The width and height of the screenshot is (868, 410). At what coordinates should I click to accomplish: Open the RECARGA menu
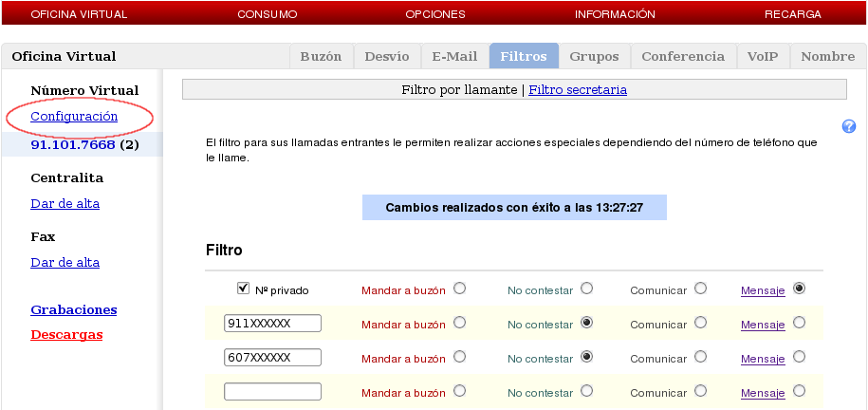tap(793, 14)
